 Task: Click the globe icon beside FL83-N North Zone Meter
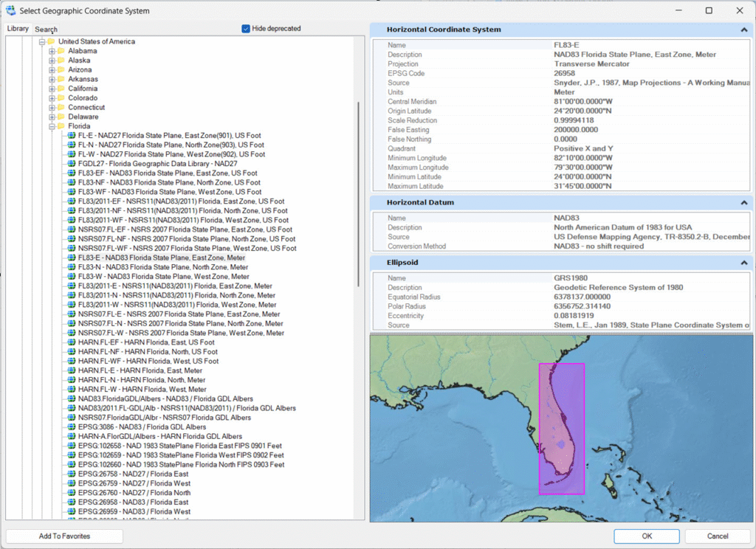click(72, 267)
